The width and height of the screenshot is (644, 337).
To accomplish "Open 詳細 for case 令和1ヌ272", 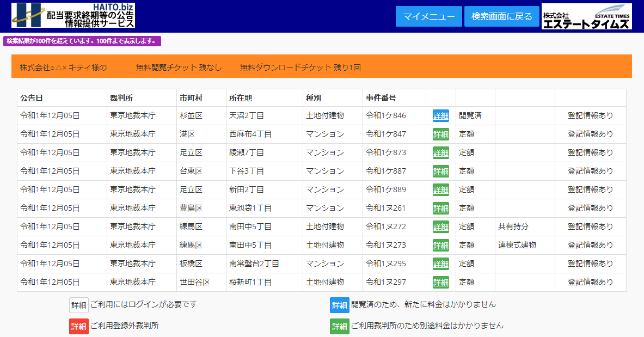I will (440, 226).
